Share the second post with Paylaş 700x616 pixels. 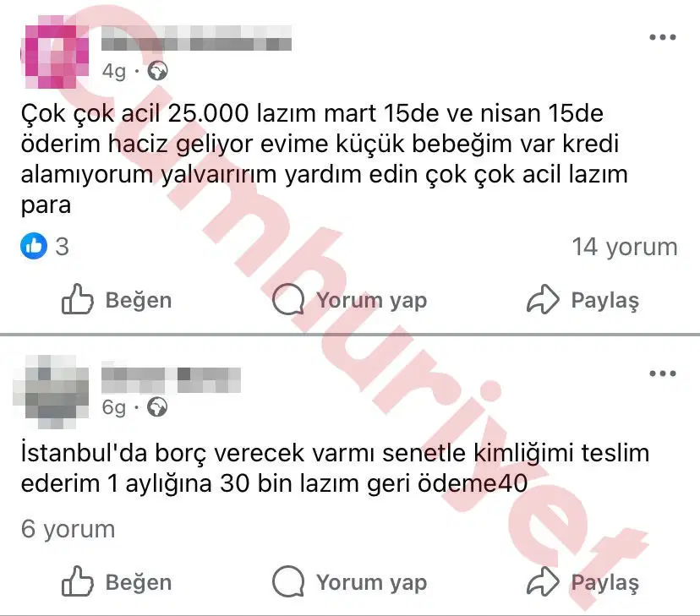click(583, 581)
